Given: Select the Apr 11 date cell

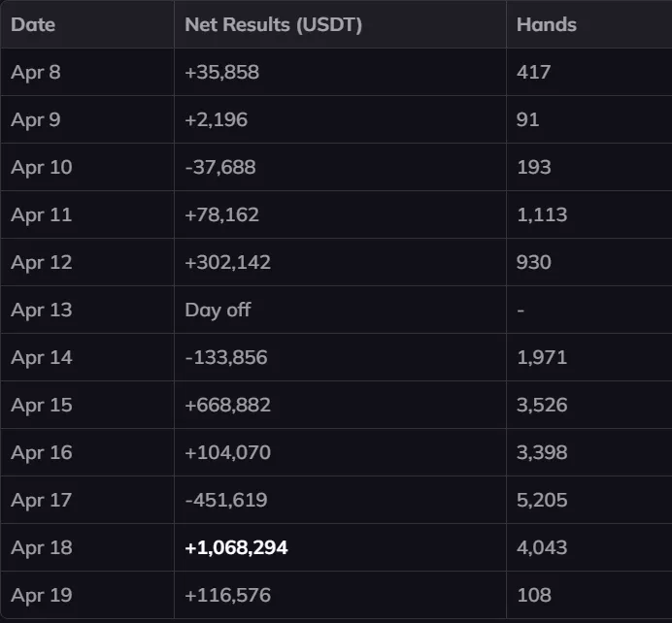Looking at the screenshot, I should click(x=41, y=214).
